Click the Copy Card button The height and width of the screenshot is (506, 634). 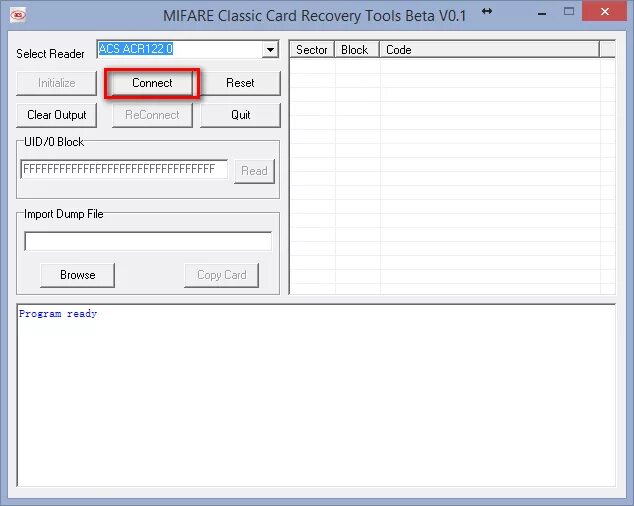coord(222,275)
